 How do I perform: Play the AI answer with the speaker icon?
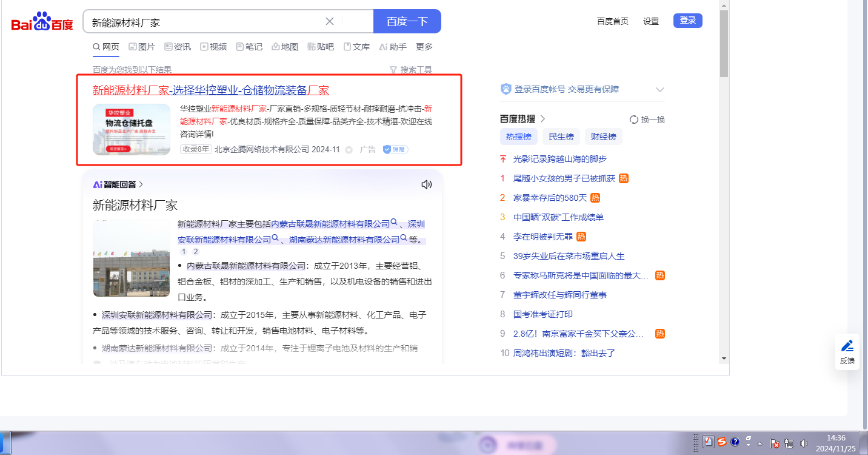[426, 184]
